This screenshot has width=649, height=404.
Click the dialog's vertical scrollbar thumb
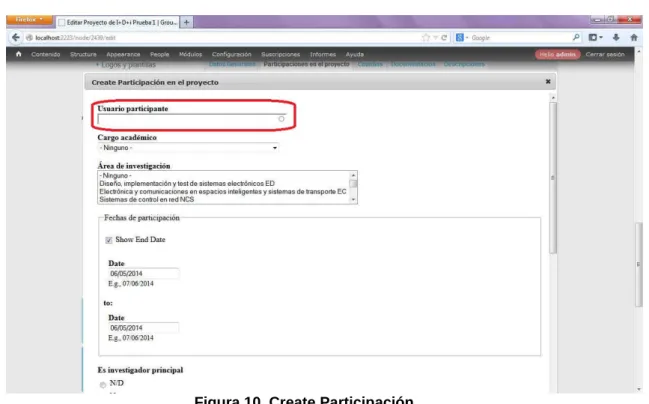click(553, 178)
